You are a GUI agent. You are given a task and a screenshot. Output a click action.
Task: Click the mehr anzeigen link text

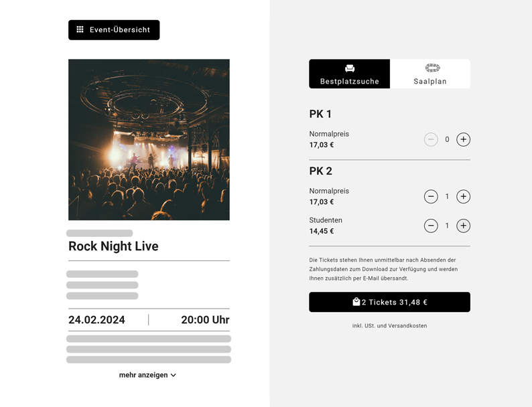click(x=143, y=375)
